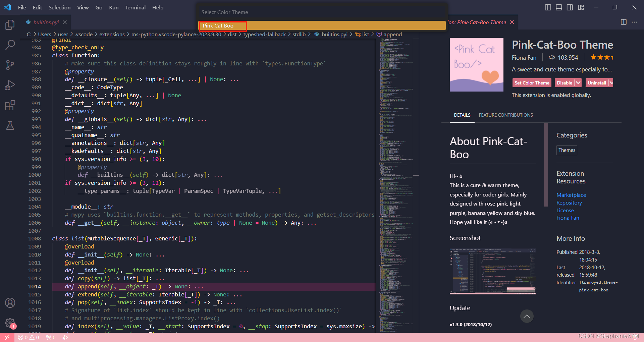Expand the Uninstall dropdown arrow
The image size is (644, 342).
611,83
